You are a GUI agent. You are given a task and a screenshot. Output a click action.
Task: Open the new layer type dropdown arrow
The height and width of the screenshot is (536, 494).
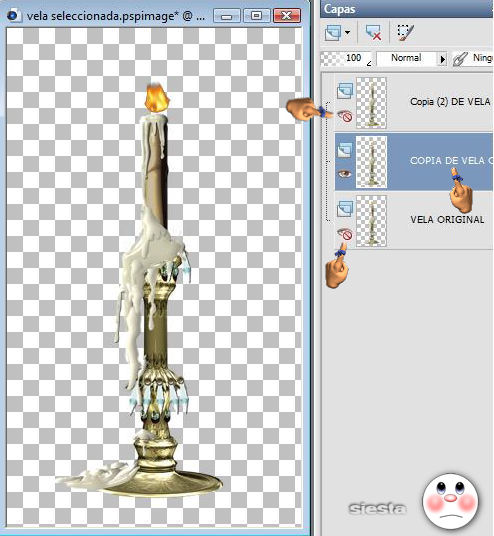(x=347, y=33)
